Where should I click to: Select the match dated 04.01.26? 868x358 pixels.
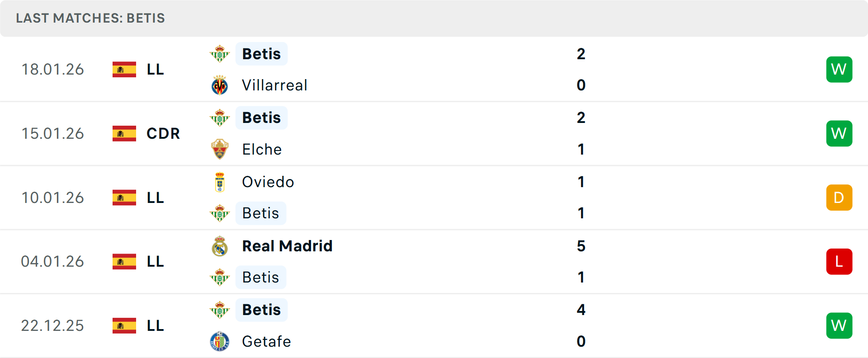[52, 262]
